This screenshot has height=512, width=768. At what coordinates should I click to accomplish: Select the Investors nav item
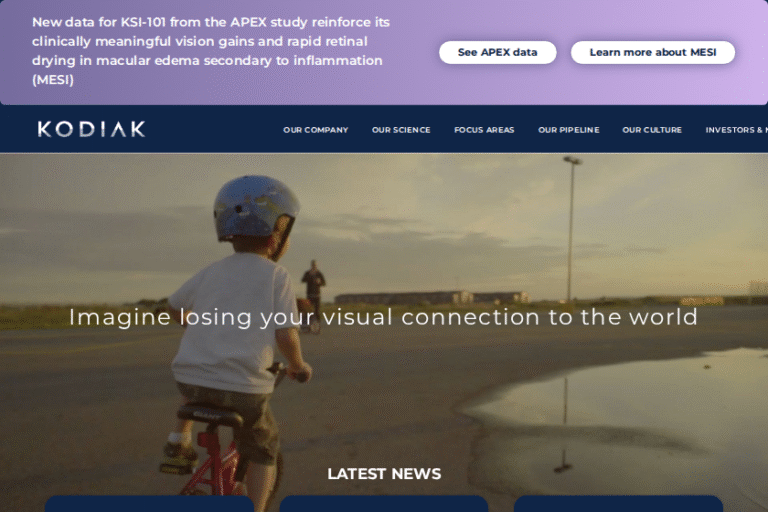pyautogui.click(x=736, y=130)
